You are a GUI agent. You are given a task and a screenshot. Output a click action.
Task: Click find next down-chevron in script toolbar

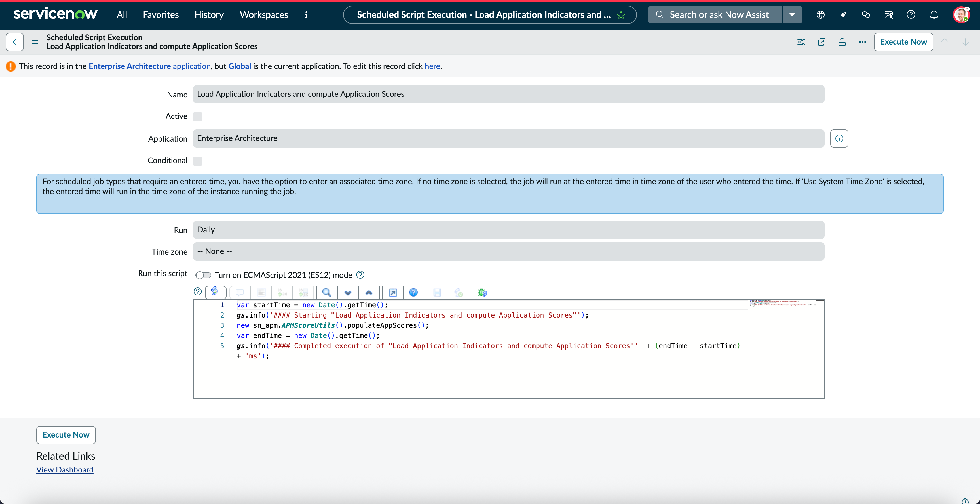[x=348, y=292]
